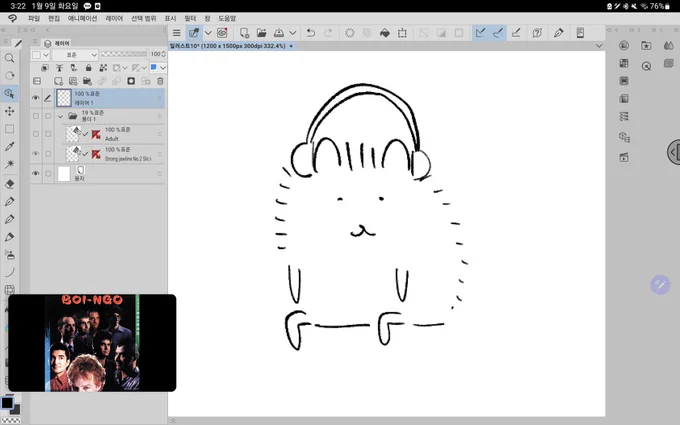Click the Redo arrow in command bar

click(328, 33)
